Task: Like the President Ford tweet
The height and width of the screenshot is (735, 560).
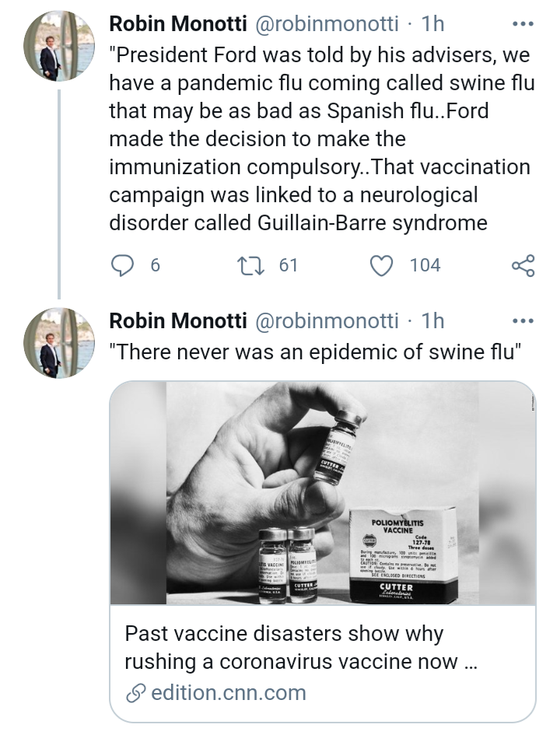Action: click(381, 266)
